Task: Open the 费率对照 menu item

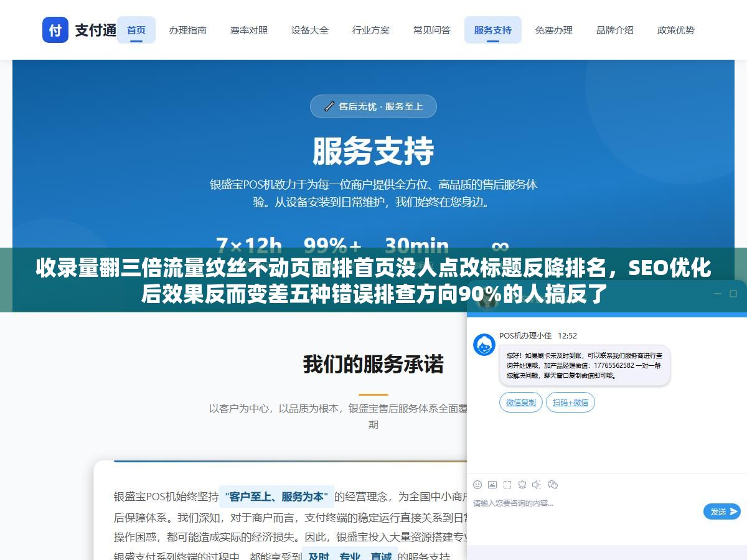Action: (248, 30)
